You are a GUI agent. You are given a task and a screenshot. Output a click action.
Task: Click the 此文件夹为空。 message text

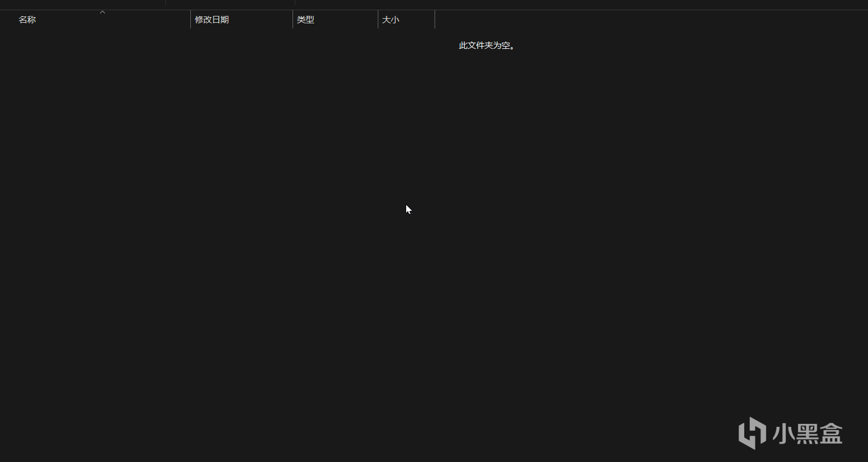click(487, 45)
